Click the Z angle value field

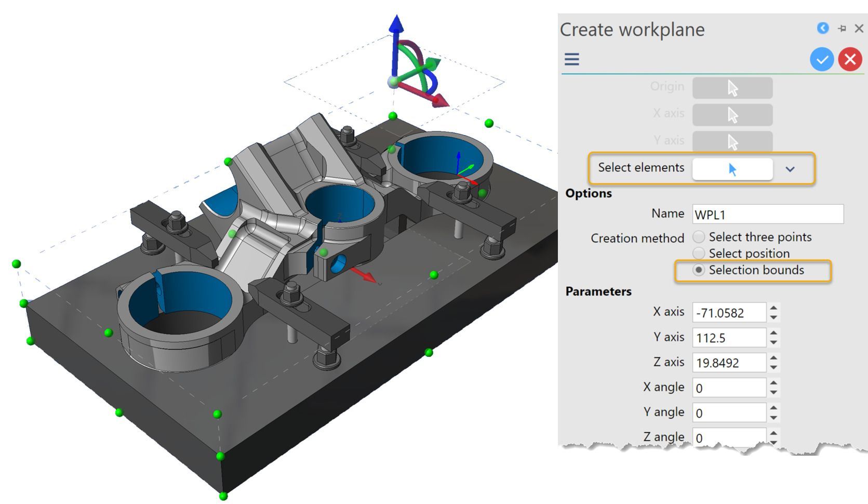click(x=729, y=436)
